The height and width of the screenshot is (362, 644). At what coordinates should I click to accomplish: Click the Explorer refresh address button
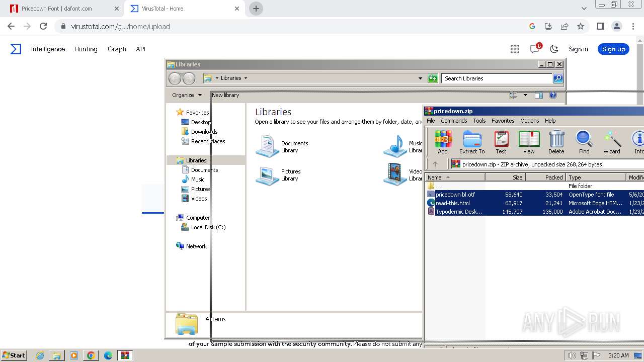433,78
